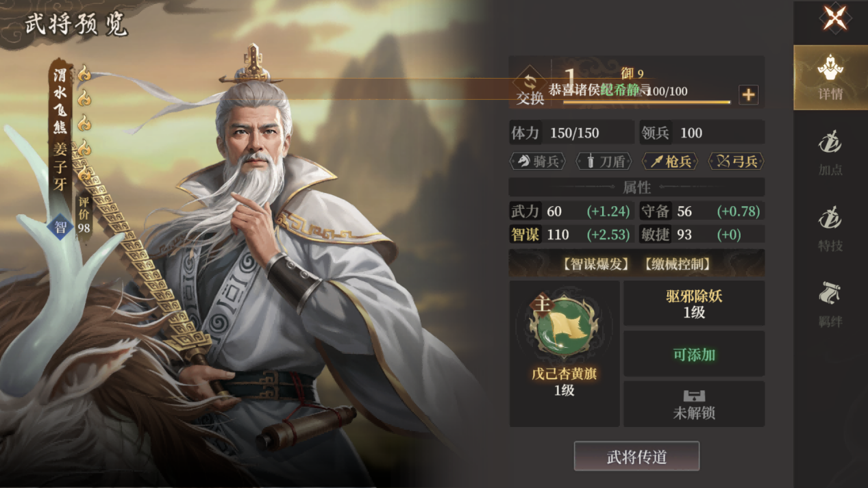Select the 弓兵 archer troop type

click(736, 162)
